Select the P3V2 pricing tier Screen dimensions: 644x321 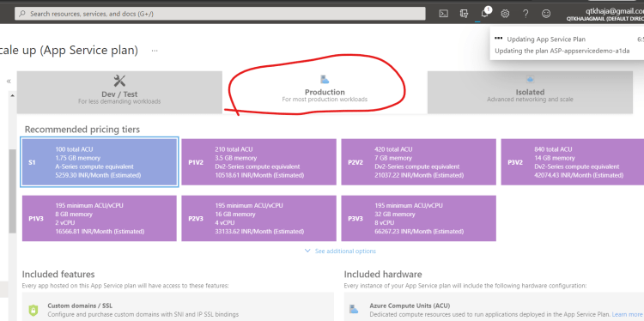coord(573,162)
